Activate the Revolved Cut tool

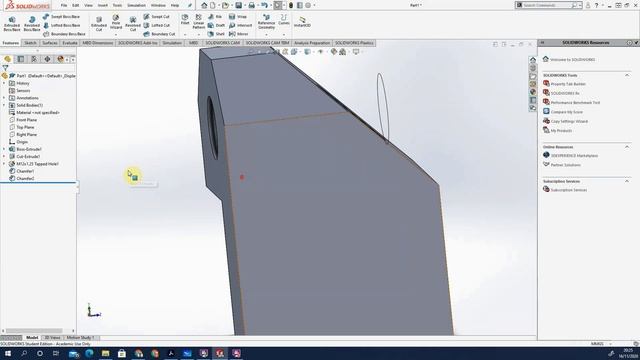tap(133, 24)
